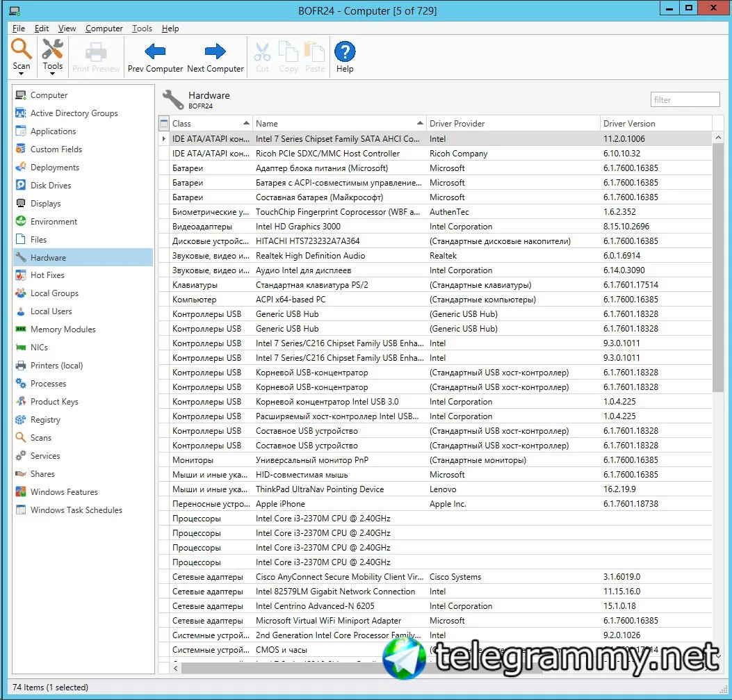Open Services gear icon
This screenshot has height=700, width=732.
pyautogui.click(x=21, y=456)
